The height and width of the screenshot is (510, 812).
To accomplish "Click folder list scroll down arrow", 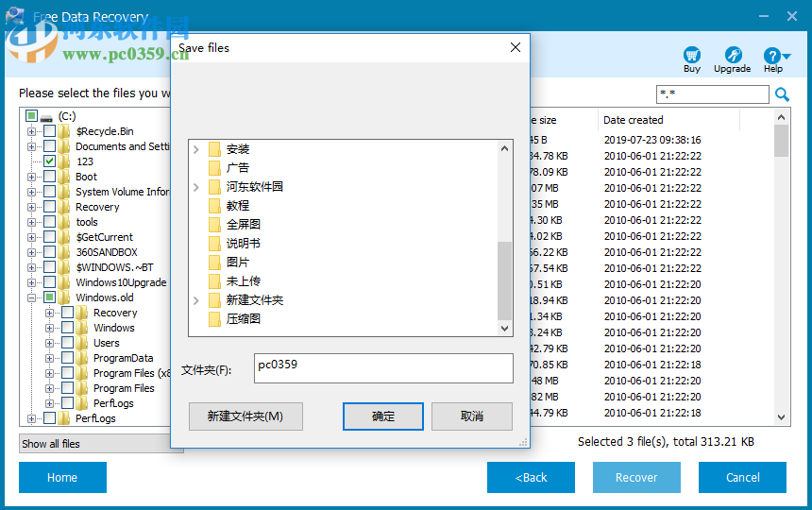I will point(505,329).
